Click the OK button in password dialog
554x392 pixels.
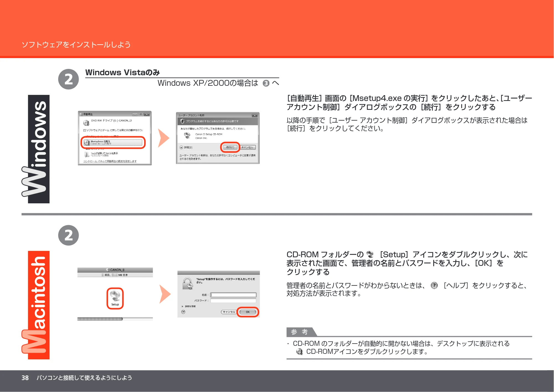click(x=248, y=312)
